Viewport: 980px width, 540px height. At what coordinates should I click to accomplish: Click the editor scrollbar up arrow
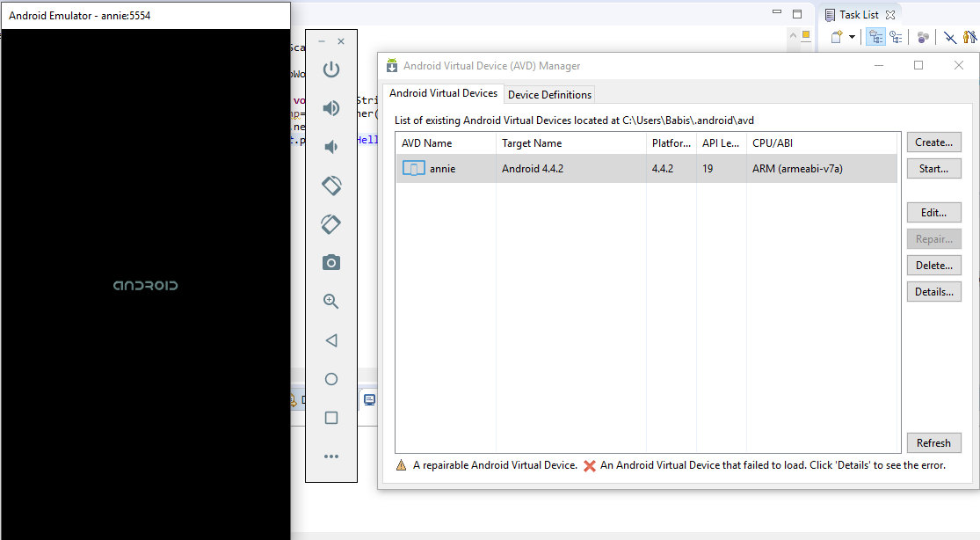click(x=793, y=36)
